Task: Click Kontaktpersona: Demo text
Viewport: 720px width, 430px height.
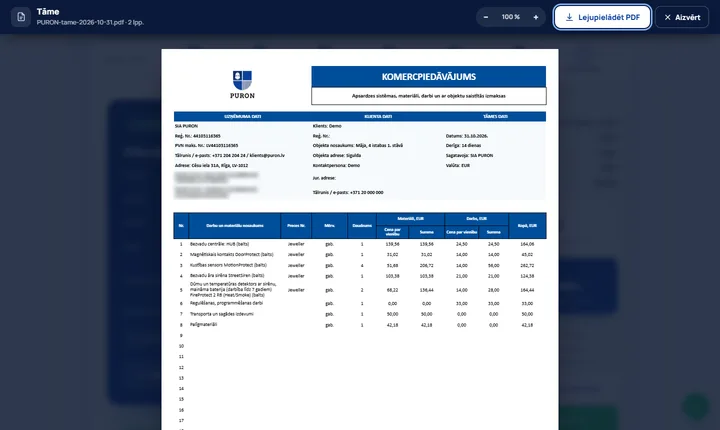Action: tap(336, 165)
